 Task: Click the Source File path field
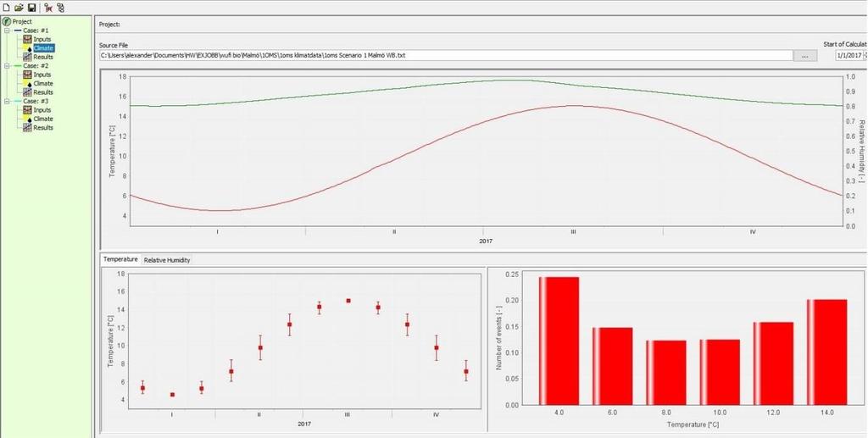click(x=446, y=56)
